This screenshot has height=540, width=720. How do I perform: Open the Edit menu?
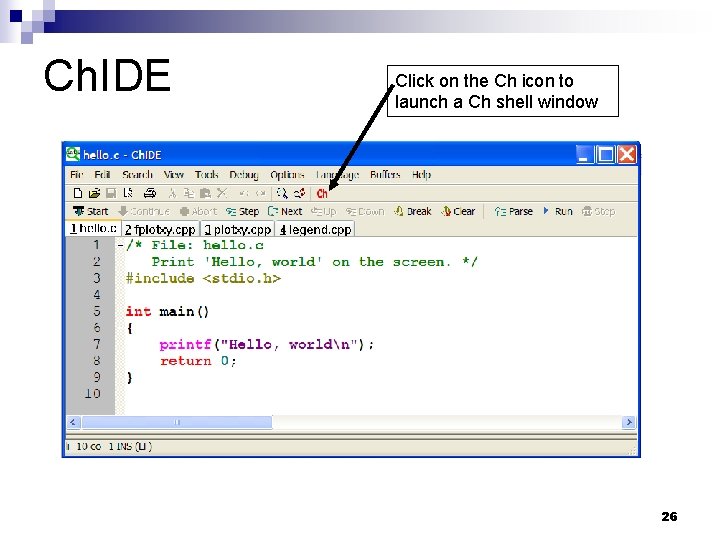pos(102,174)
